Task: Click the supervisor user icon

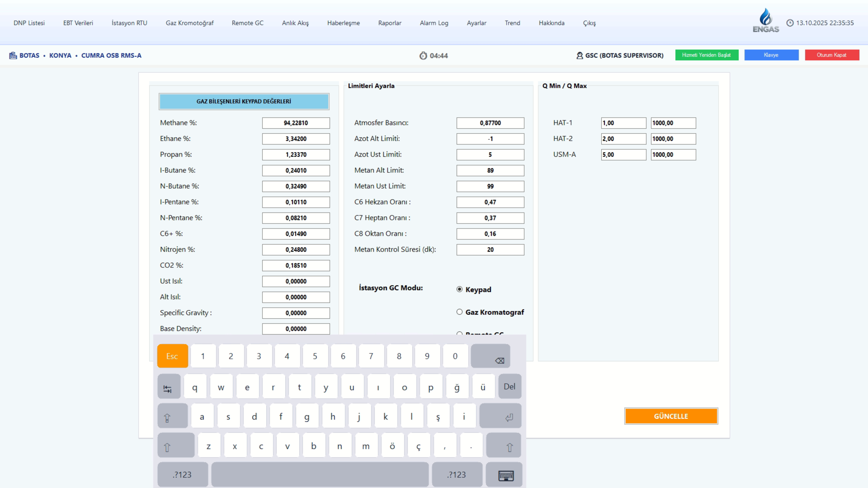Action: click(580, 56)
